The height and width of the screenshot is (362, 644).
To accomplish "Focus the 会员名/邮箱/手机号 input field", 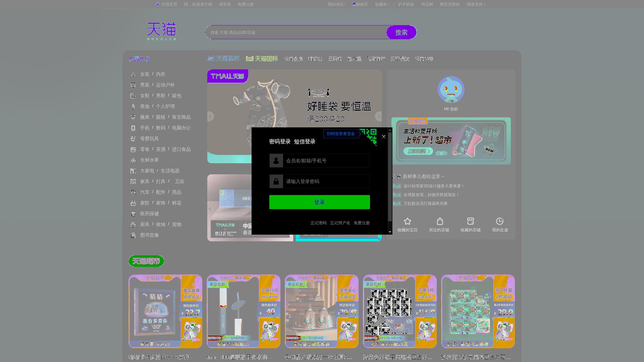I will [x=326, y=161].
